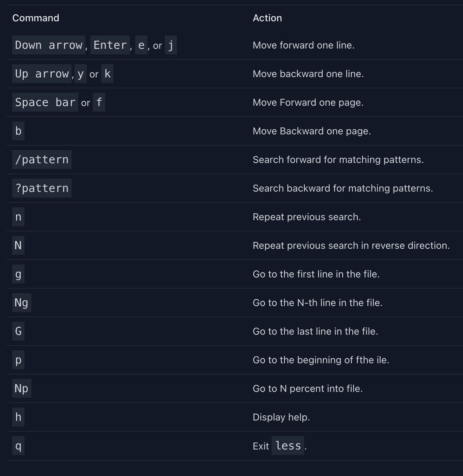Click the uppercase G command code
This screenshot has width=463, height=476.
(18, 331)
